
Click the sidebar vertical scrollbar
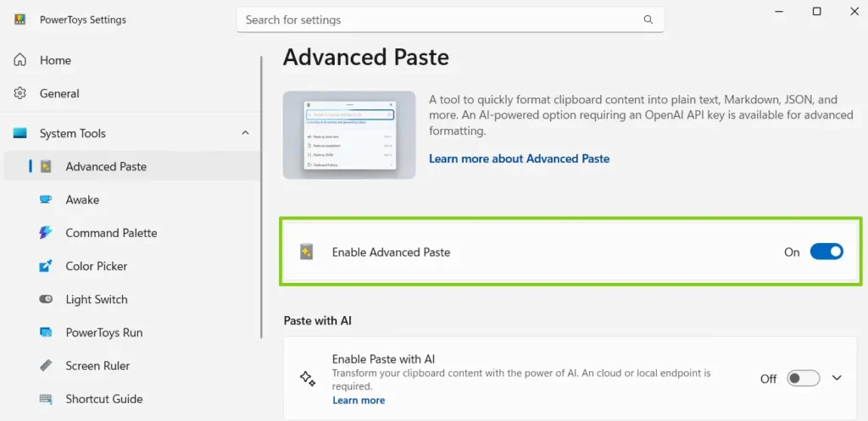coord(261,197)
